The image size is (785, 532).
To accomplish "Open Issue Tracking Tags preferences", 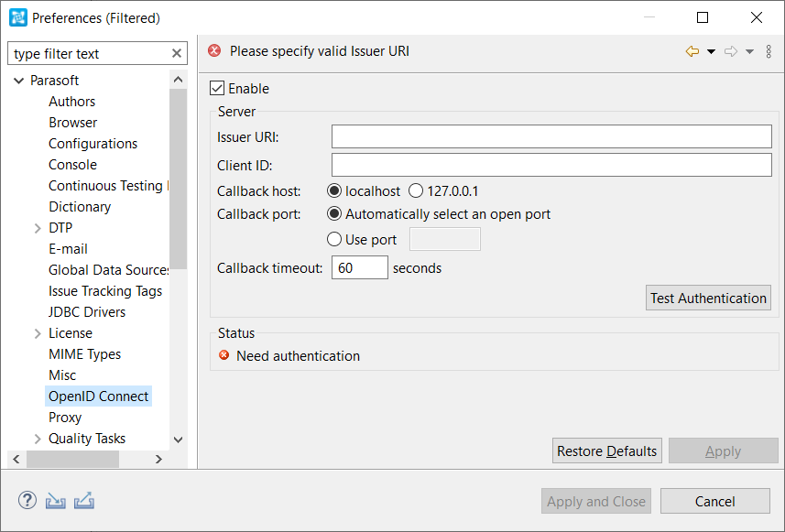I will [x=105, y=291].
